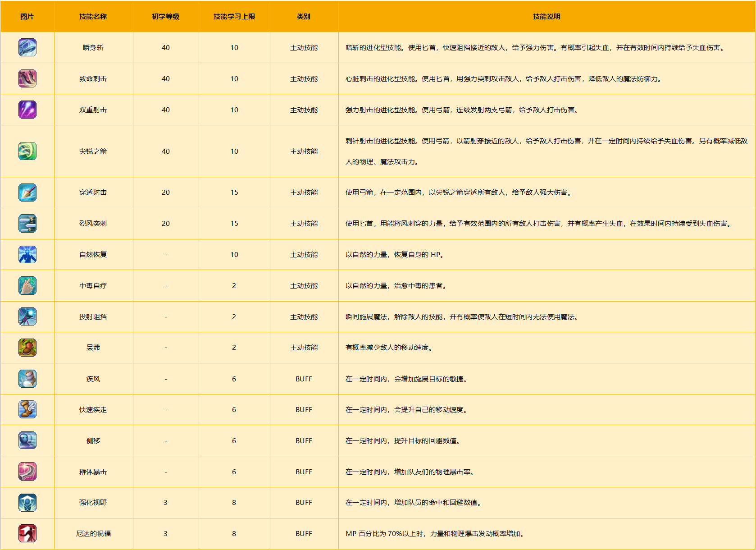Click the 技能名称 column header
The image size is (756, 550).
point(93,17)
